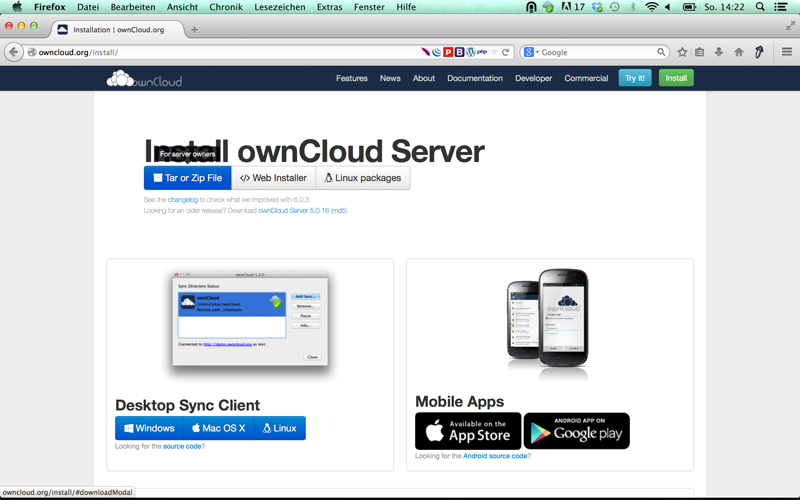Download Windows desktop sync client
Image resolution: width=800 pixels, height=500 pixels.
click(x=149, y=428)
